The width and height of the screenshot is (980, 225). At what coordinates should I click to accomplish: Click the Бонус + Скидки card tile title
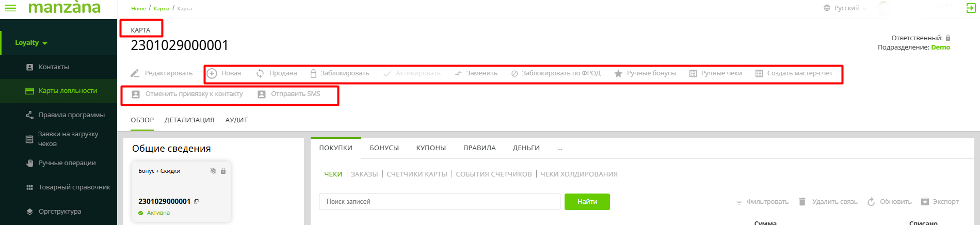[159, 171]
